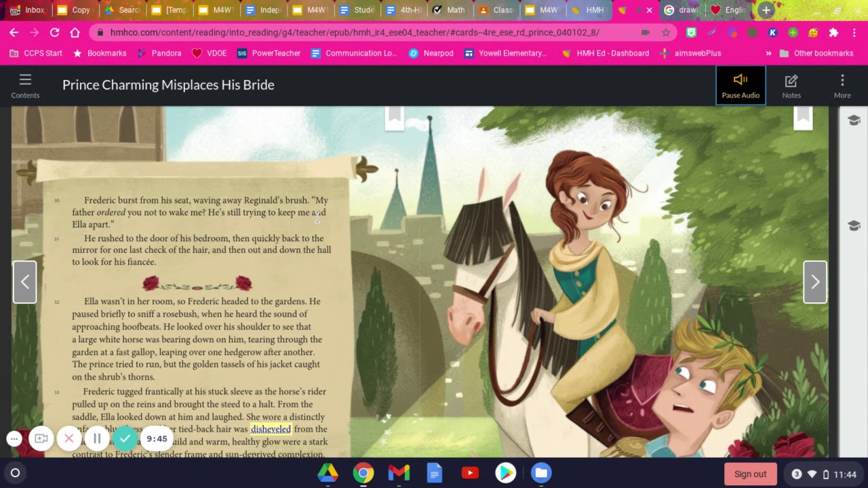Open Play Store from the shelf

505,473
